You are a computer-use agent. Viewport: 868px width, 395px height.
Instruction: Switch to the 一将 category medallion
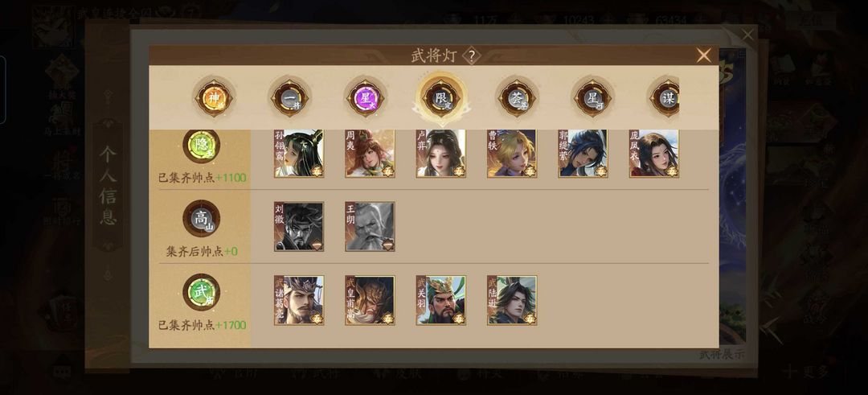(289, 98)
